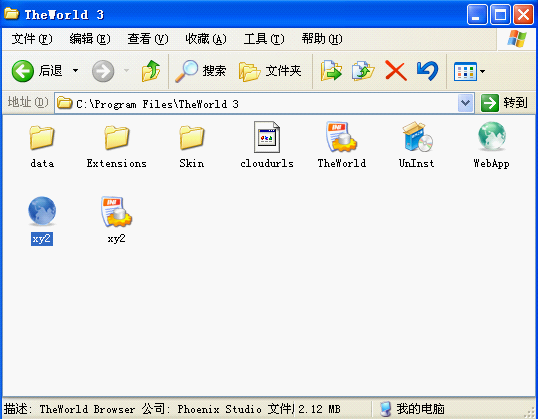Open the 查看(V) menu
Viewport: 539px width, 420px height.
148,39
